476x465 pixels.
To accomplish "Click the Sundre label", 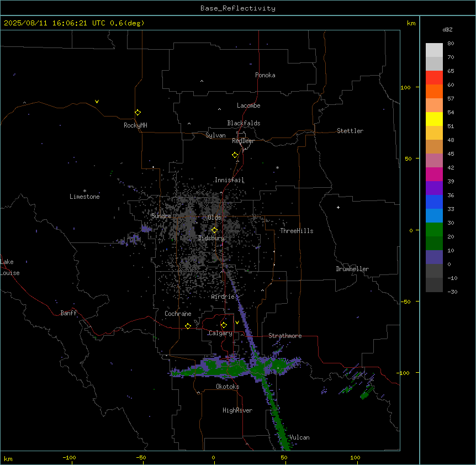I will click(161, 216).
